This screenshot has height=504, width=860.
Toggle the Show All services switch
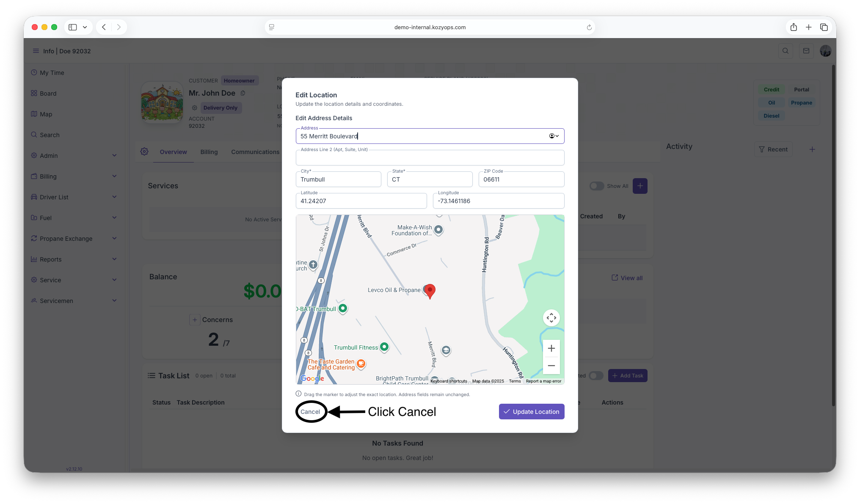point(596,186)
